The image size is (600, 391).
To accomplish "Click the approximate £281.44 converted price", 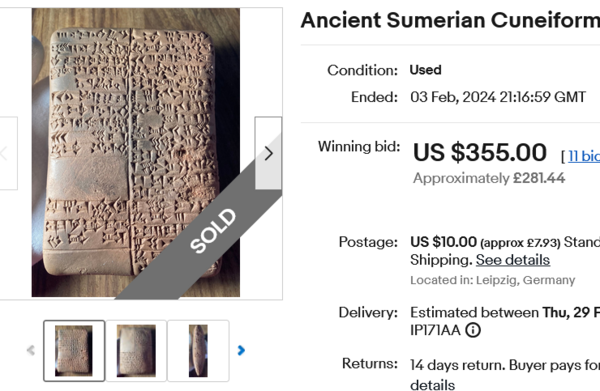I will pos(489,178).
